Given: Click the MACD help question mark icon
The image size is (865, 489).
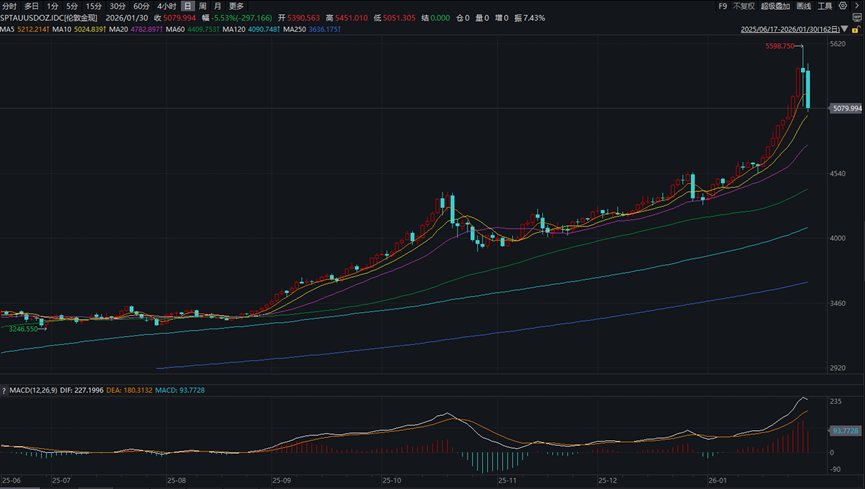Looking at the screenshot, I should pyautogui.click(x=4, y=389).
